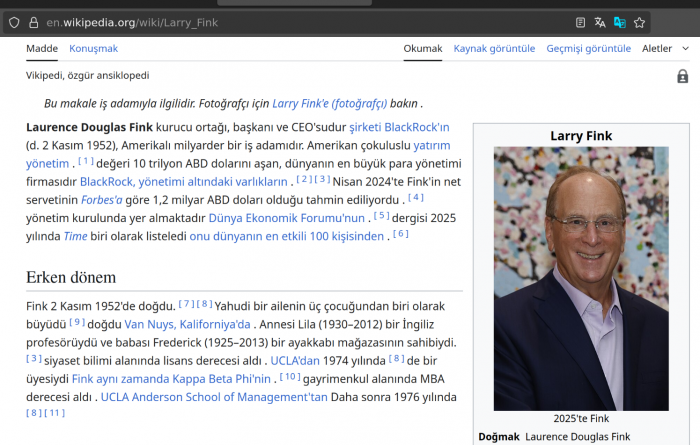Screen dimensions: 700x445
Task: Follow Larry Fink'e (fotoğrafçı) link
Action: (x=329, y=104)
